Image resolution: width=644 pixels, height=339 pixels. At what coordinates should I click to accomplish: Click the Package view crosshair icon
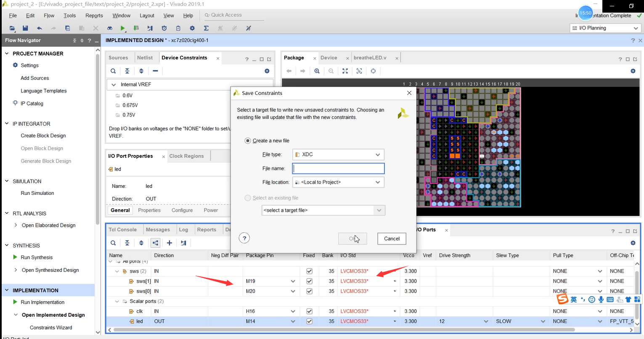pyautogui.click(x=373, y=71)
